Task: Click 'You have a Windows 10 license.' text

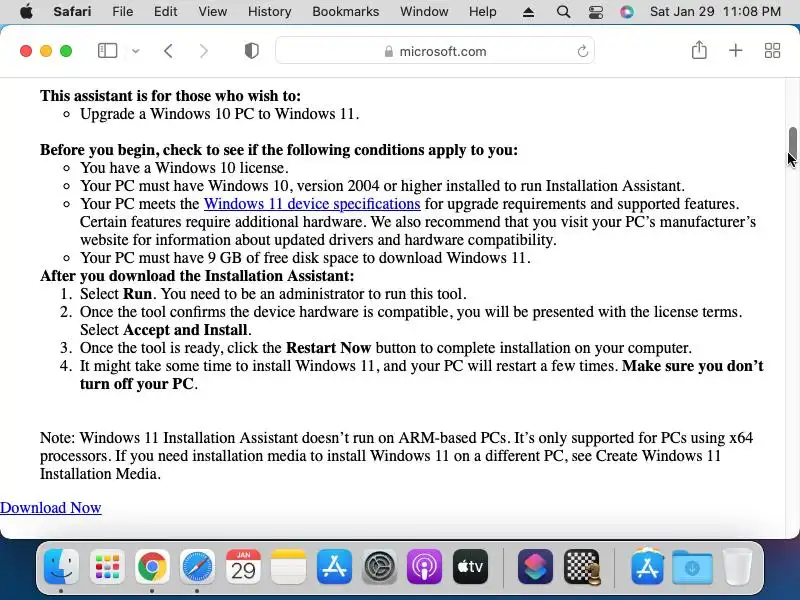Action: 184,168
